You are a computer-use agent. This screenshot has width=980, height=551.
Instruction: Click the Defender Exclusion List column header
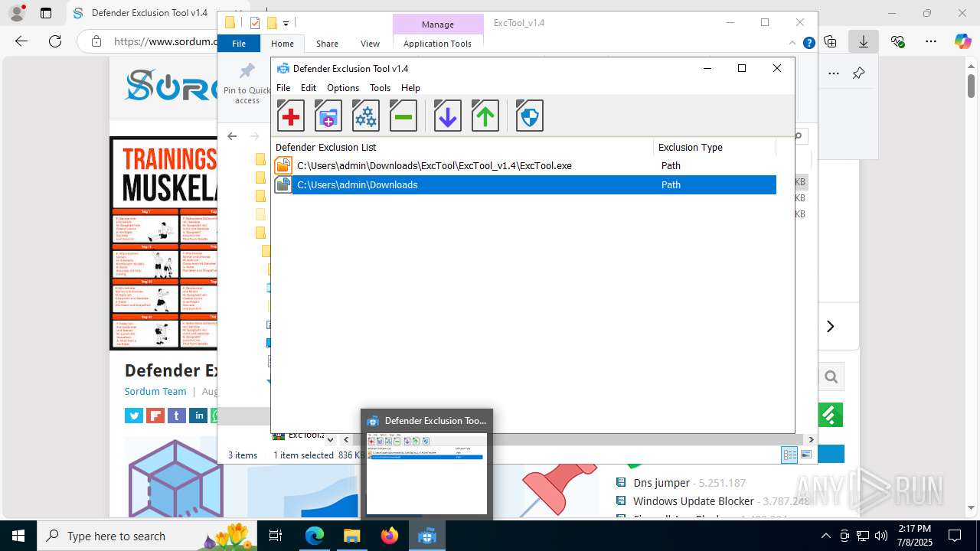(x=463, y=147)
